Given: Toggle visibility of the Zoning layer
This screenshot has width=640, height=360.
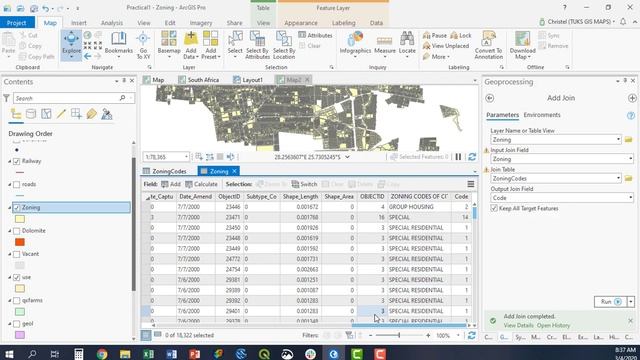Looking at the screenshot, I should (17, 208).
